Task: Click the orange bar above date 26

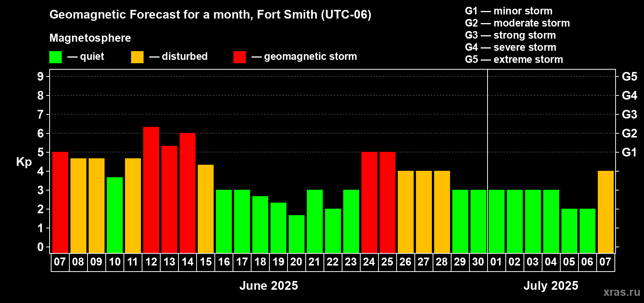Action: point(406,212)
